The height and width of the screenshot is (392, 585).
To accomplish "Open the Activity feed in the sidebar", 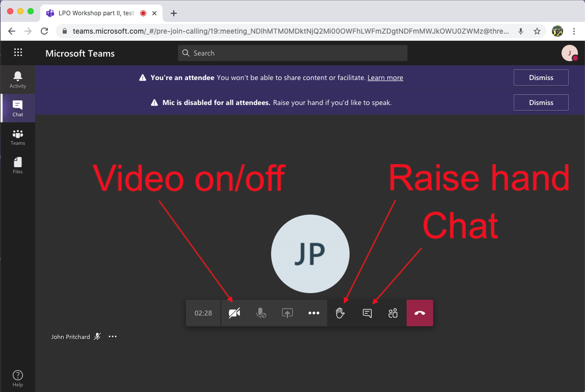I will (x=18, y=80).
